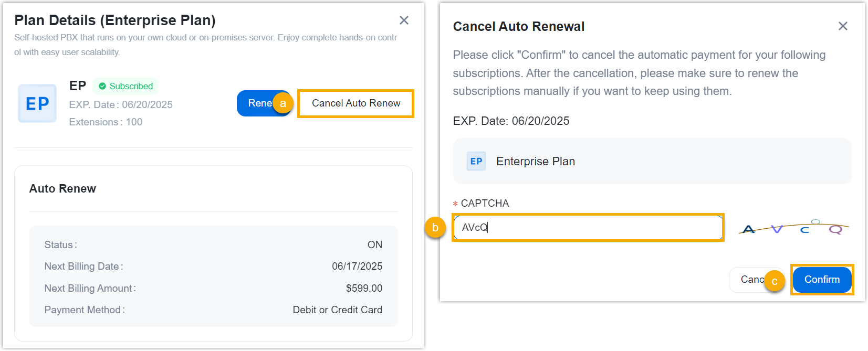Click the green Subscribed check icon
The width and height of the screenshot is (868, 351).
(x=102, y=86)
